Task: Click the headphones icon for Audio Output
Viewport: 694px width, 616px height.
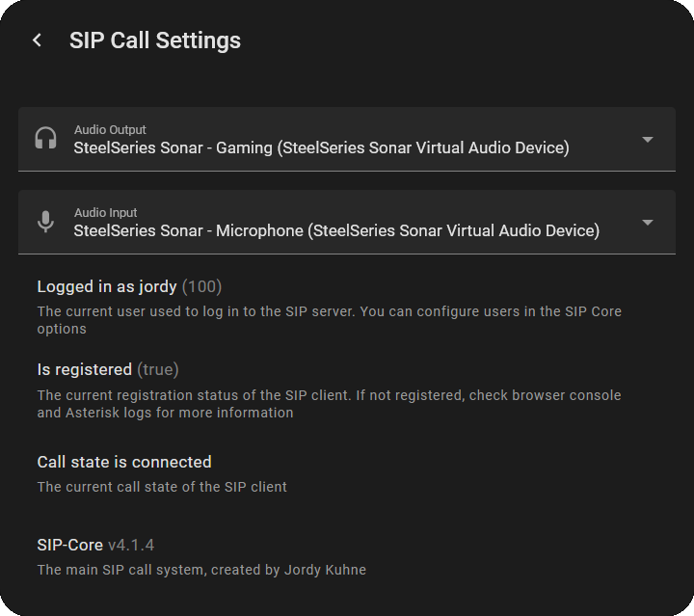Action: tap(45, 139)
